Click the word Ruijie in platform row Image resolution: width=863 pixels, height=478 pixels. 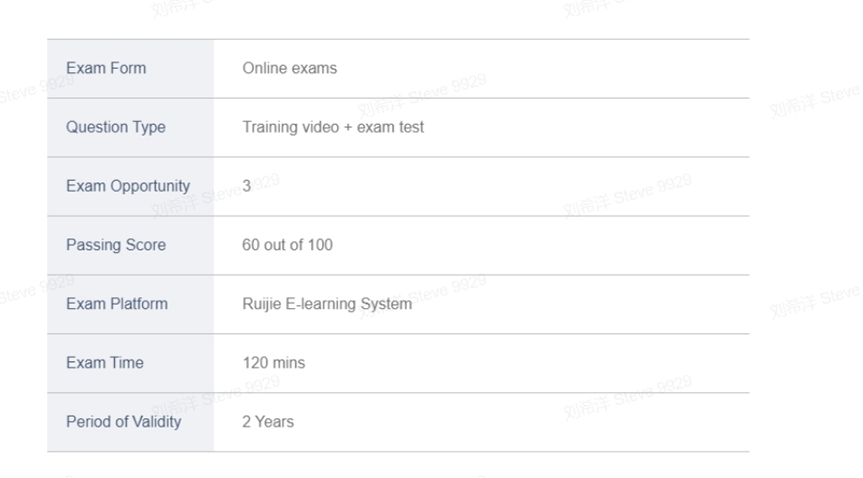(261, 304)
